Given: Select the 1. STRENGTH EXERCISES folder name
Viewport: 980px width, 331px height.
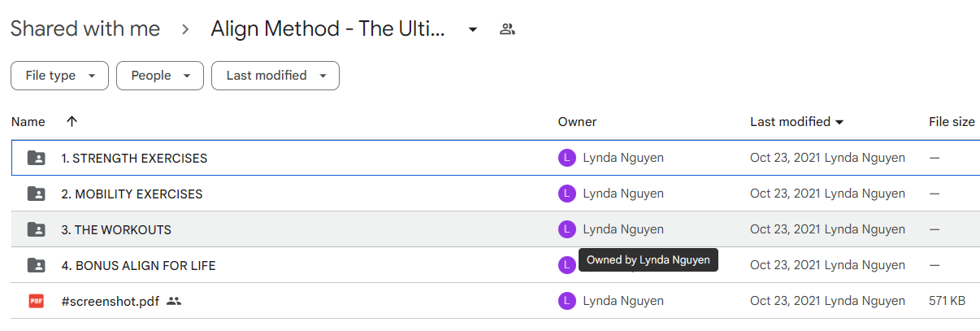Looking at the screenshot, I should coord(134,159).
